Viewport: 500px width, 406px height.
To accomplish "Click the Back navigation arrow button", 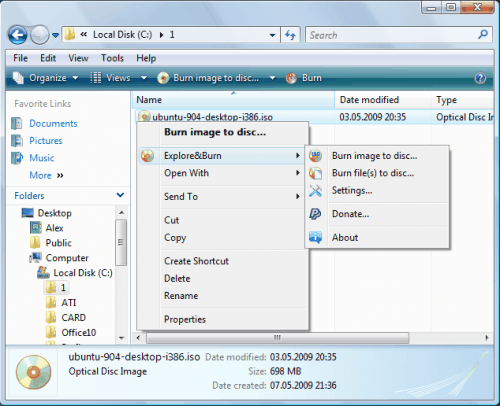I will 17,35.
